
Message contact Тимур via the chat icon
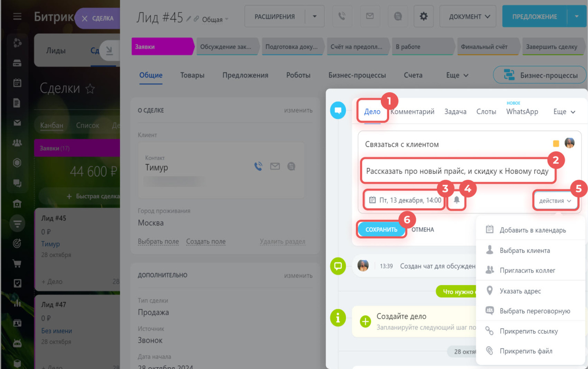coord(291,166)
